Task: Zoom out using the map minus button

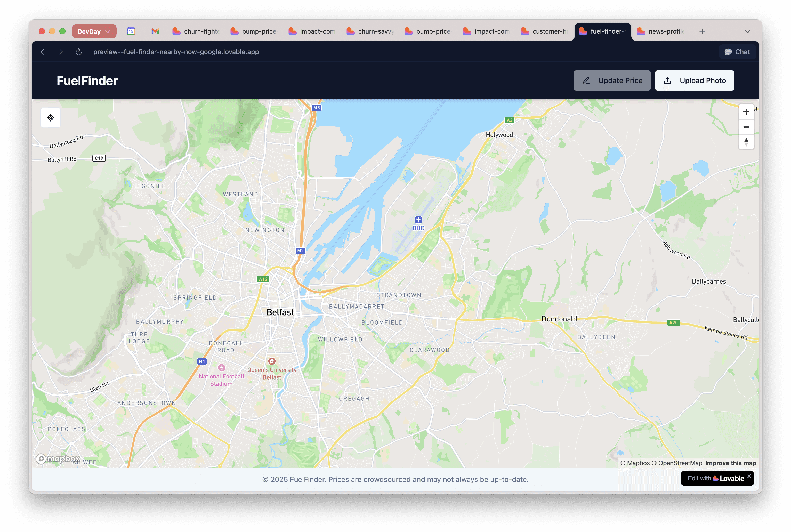Action: coord(746,127)
